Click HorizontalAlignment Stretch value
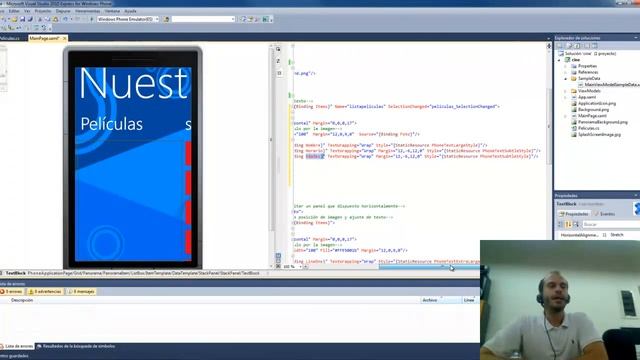This screenshot has height=360, width=640. click(x=616, y=235)
